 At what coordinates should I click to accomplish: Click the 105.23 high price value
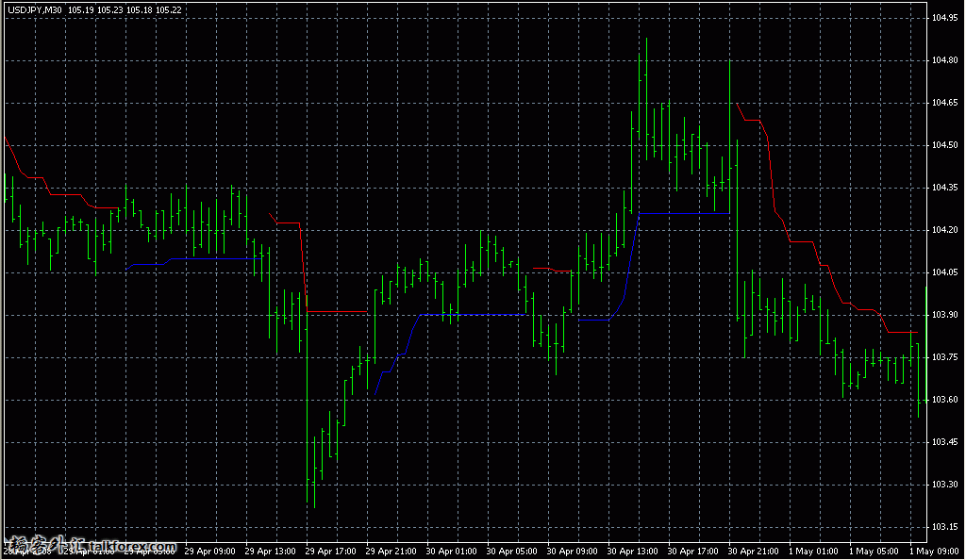click(110, 9)
